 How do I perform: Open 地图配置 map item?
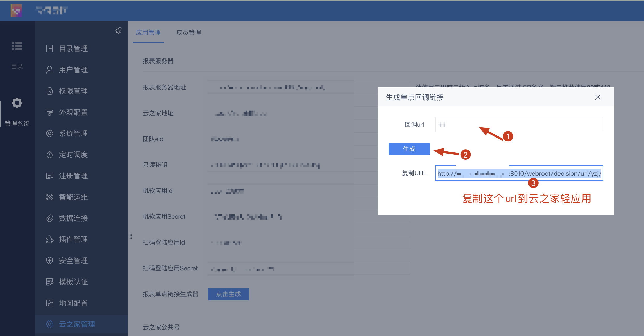(x=73, y=303)
